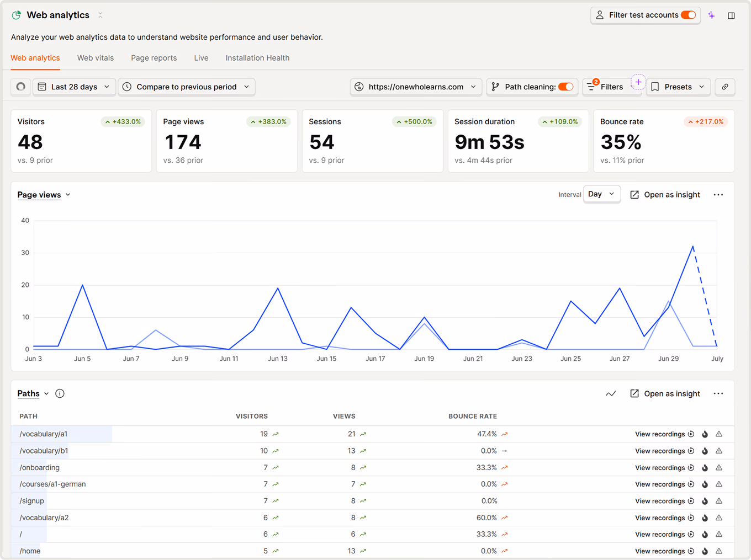Open the Presets dropdown
The width and height of the screenshot is (751, 560).
click(678, 87)
